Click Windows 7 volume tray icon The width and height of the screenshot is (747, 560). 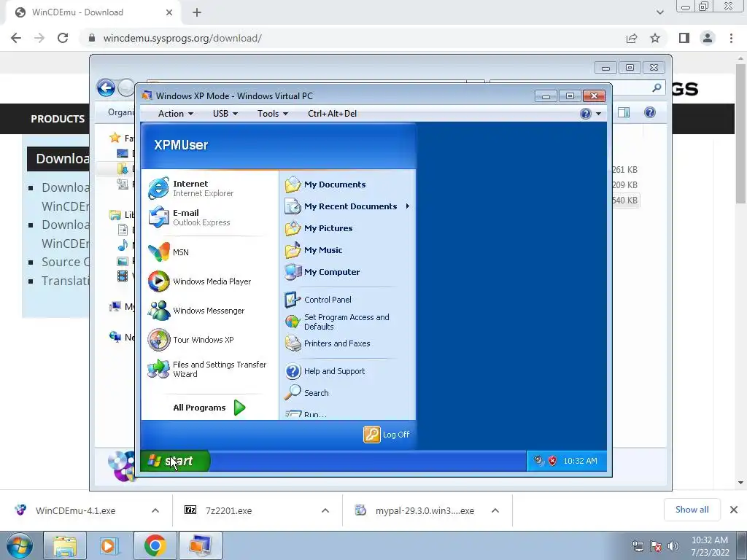(673, 545)
